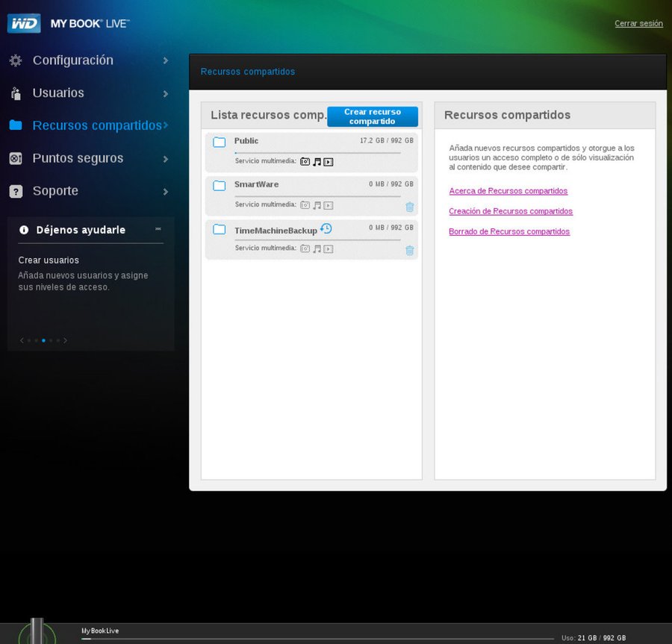Open the Soporte menu item
The width and height of the screenshot is (672, 644).
click(x=55, y=191)
